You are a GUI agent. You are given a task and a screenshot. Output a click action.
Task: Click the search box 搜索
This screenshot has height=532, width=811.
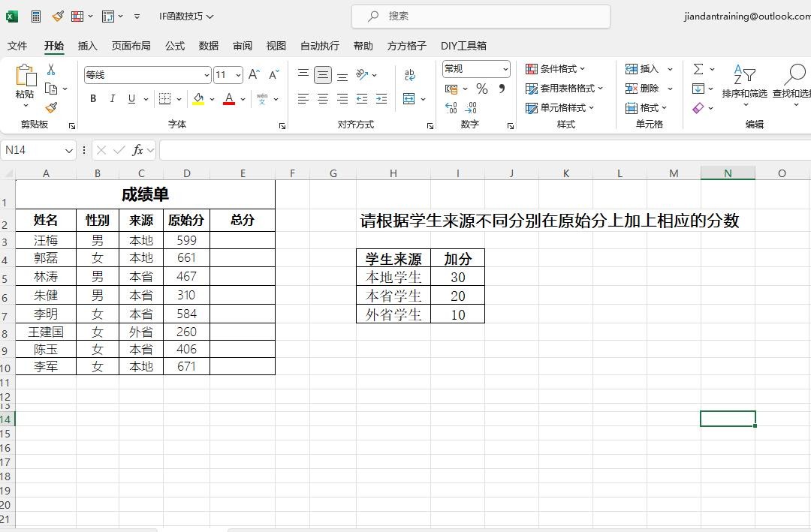481,16
